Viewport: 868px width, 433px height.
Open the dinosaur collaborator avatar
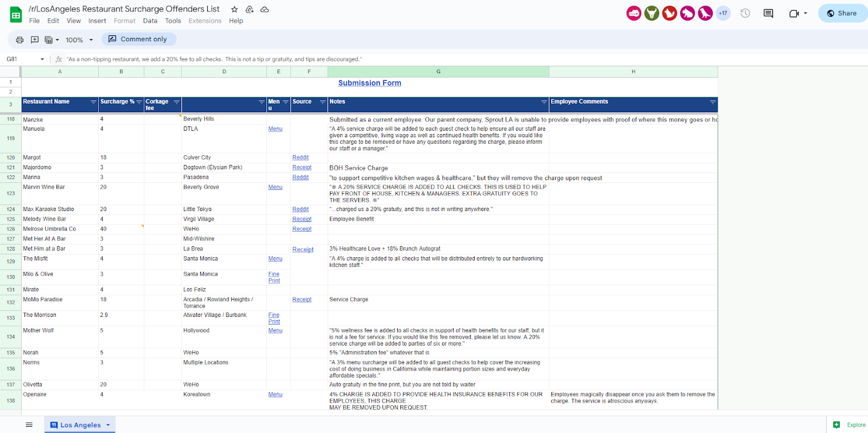[x=705, y=13]
